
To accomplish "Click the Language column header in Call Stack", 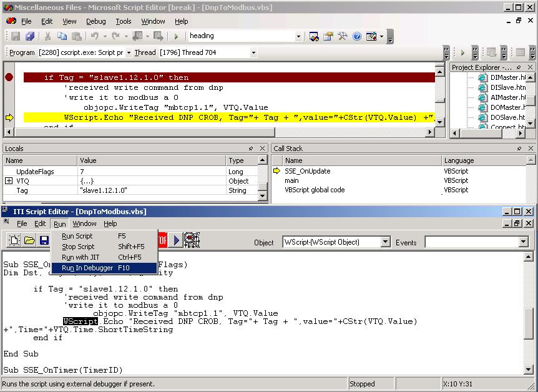I will 484,160.
